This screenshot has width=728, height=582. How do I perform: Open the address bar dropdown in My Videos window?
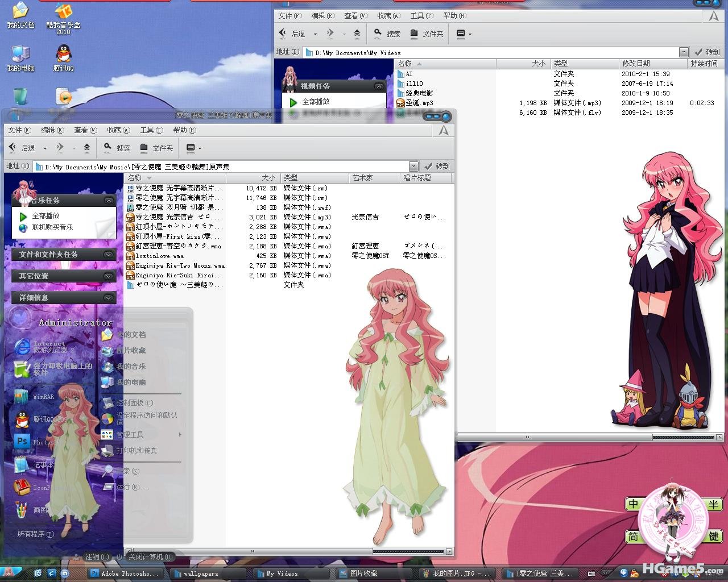pyautogui.click(x=684, y=52)
